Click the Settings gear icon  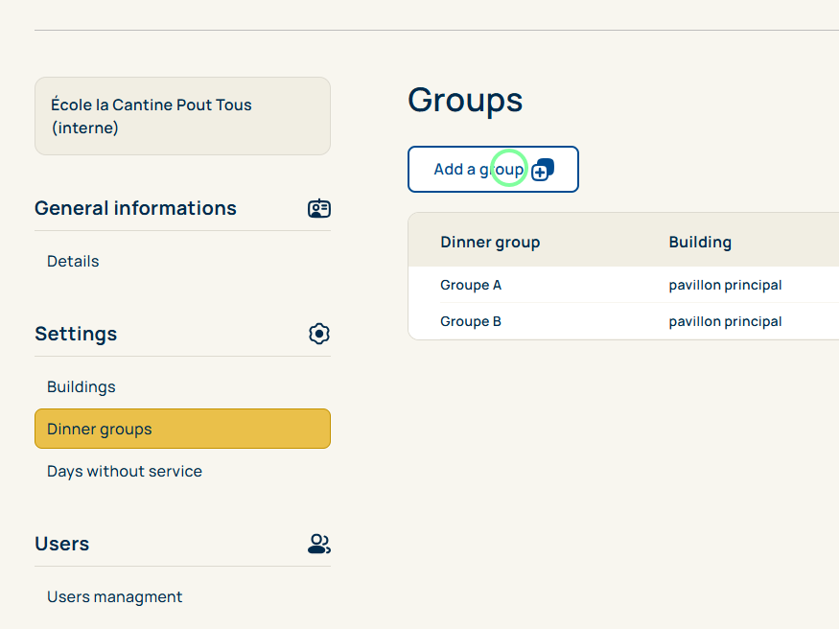coord(319,334)
